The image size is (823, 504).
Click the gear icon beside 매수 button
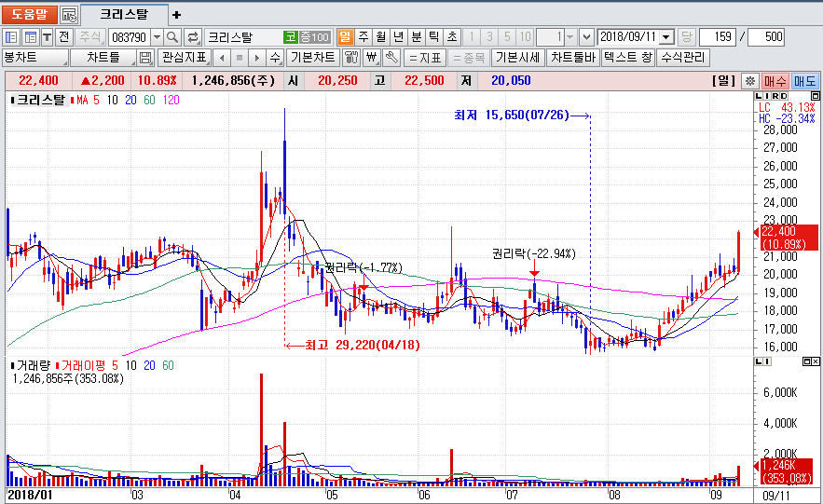749,81
